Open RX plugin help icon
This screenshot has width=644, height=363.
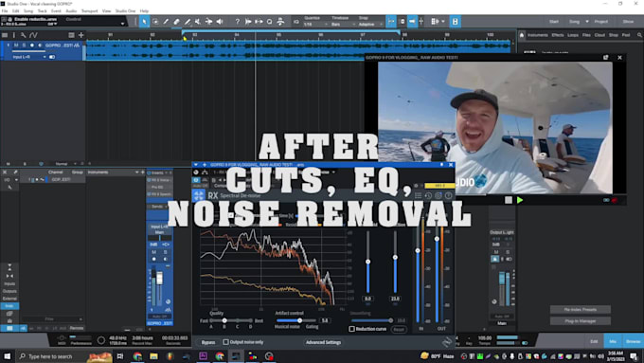(449, 195)
